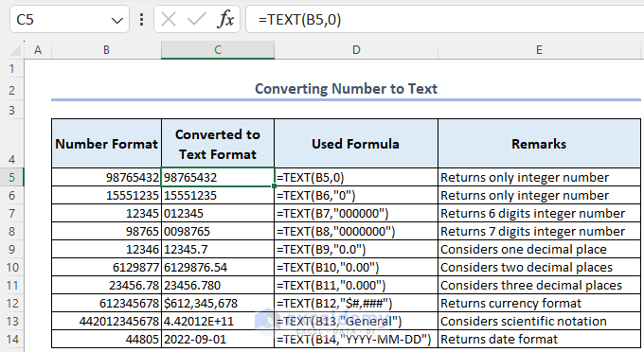
Task: Select column E header
Action: (x=539, y=50)
